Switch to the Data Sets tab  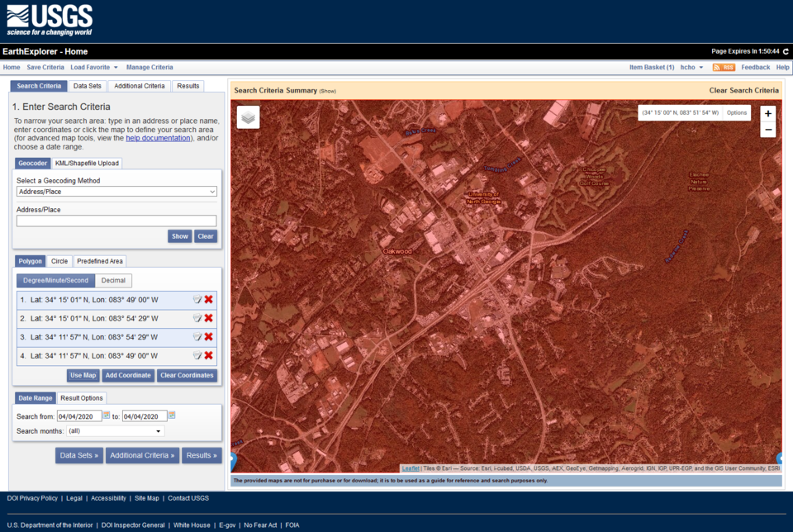click(87, 85)
